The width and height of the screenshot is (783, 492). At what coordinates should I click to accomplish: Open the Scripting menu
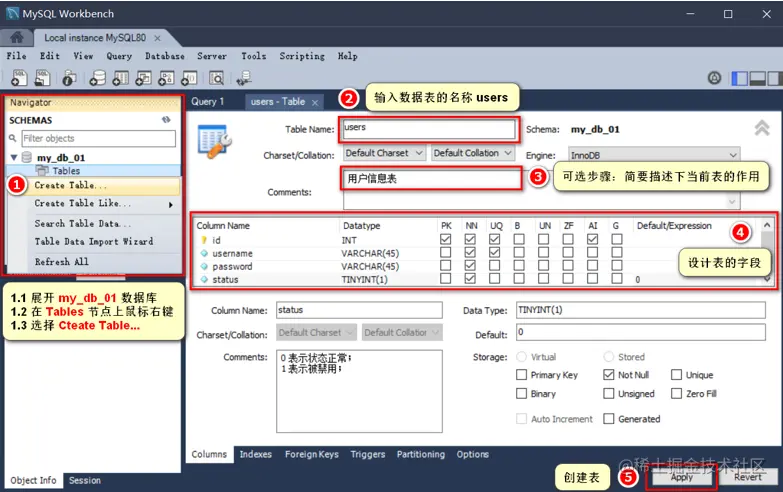(x=302, y=56)
